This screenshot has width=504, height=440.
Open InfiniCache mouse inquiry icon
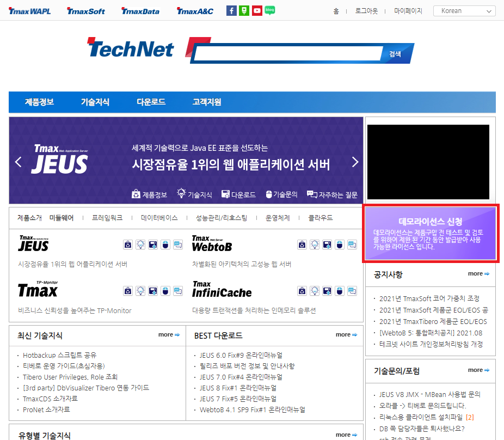[x=340, y=291]
